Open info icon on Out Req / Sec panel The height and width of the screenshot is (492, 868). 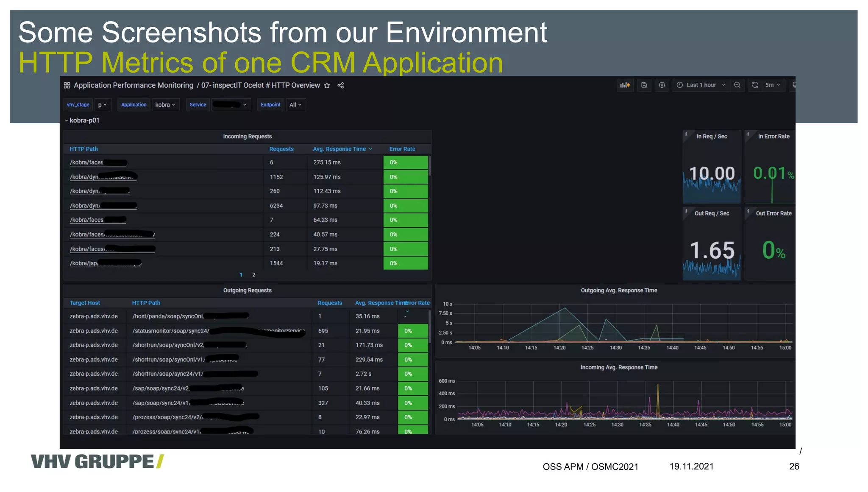(686, 211)
